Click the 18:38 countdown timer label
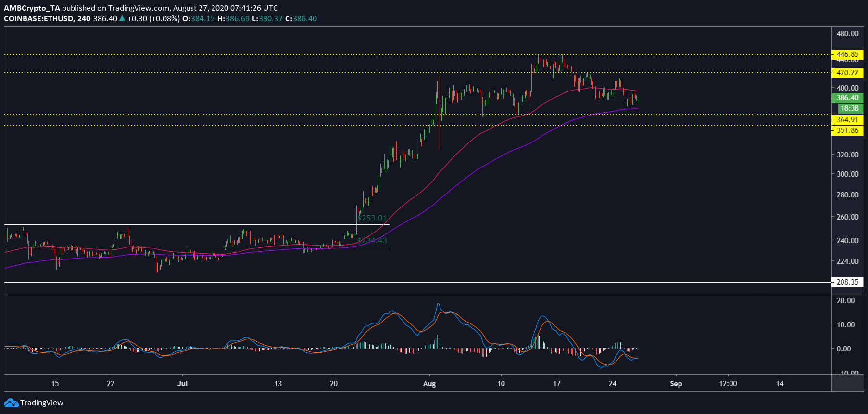The width and height of the screenshot is (868, 414). [849, 108]
